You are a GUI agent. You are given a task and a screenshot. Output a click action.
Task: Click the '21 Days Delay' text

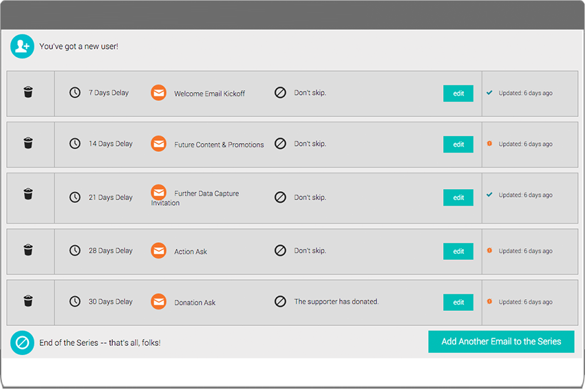[110, 197]
